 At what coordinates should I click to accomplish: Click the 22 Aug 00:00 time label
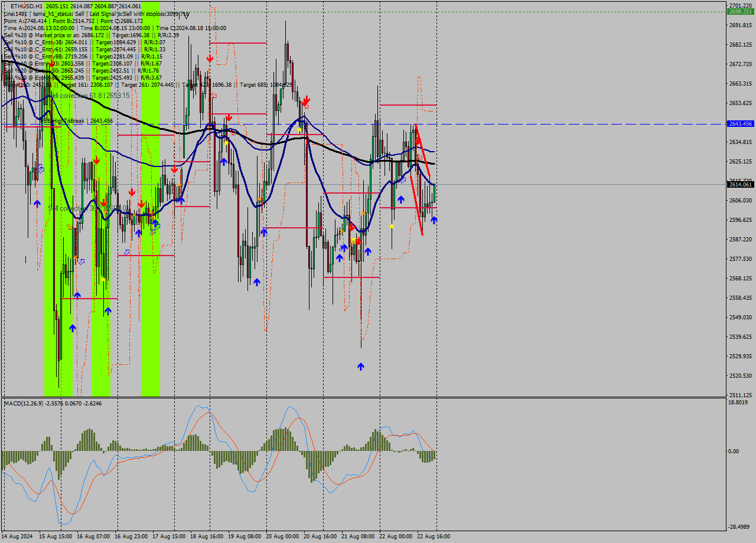click(x=396, y=537)
